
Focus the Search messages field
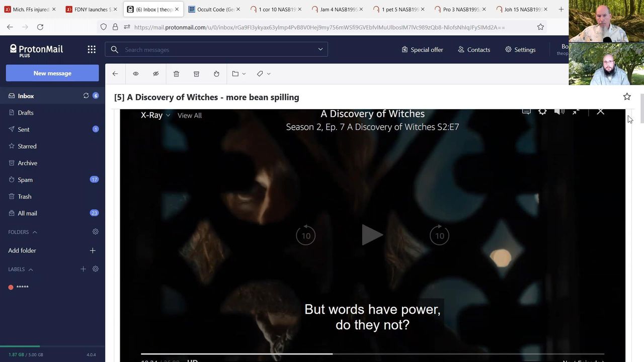coord(216,49)
